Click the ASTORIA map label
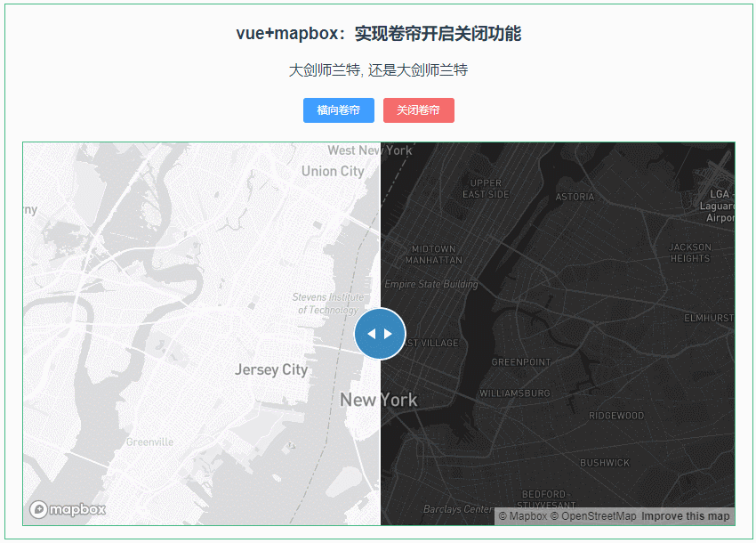The image size is (756, 543). click(x=575, y=197)
